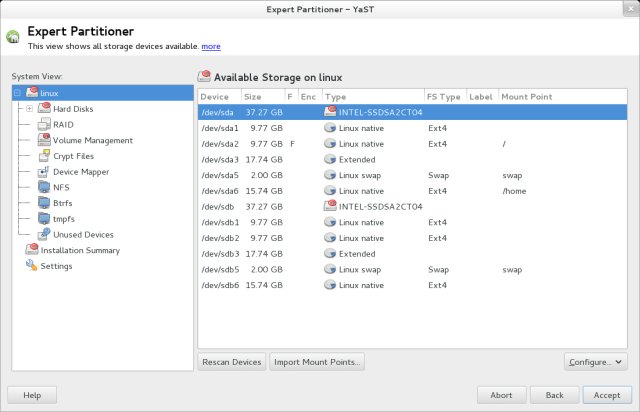Select Unused Devices tree item
Viewport: 640px width, 412px height.
(83, 235)
